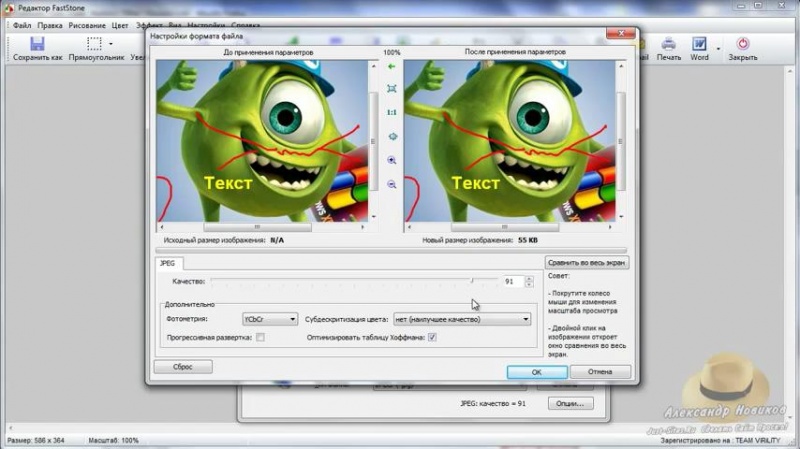Click the green left arrow icon
The image size is (800, 449).
click(391, 66)
